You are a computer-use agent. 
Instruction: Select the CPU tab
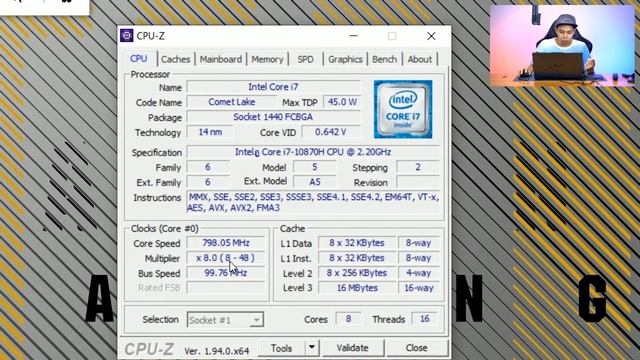point(139,59)
